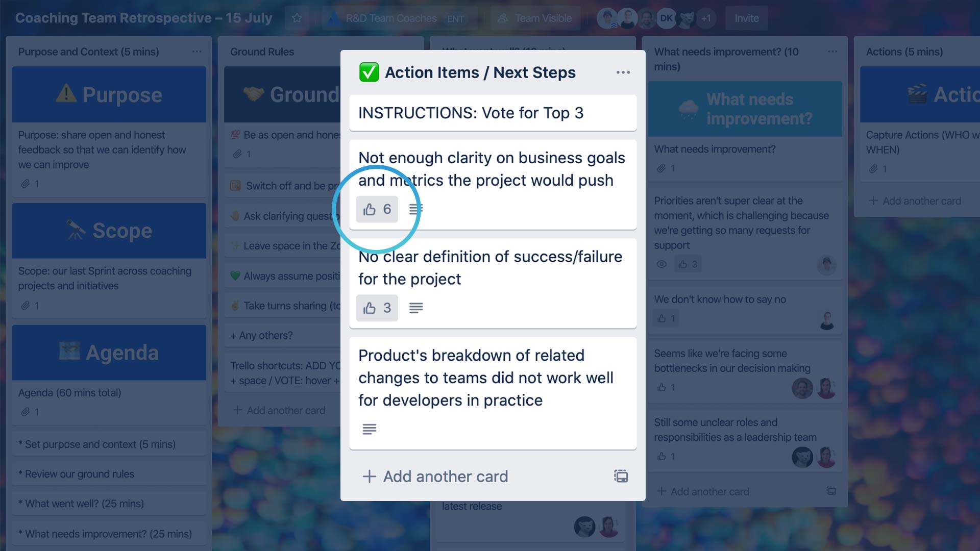Click the thumbs up icon on second card
This screenshot has height=551, width=980.
coord(369,308)
